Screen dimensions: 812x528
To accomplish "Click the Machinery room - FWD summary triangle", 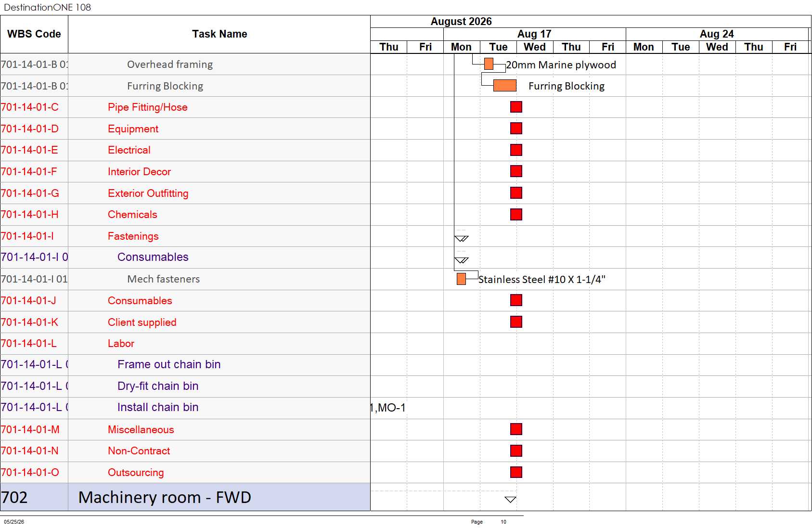I will pos(511,500).
